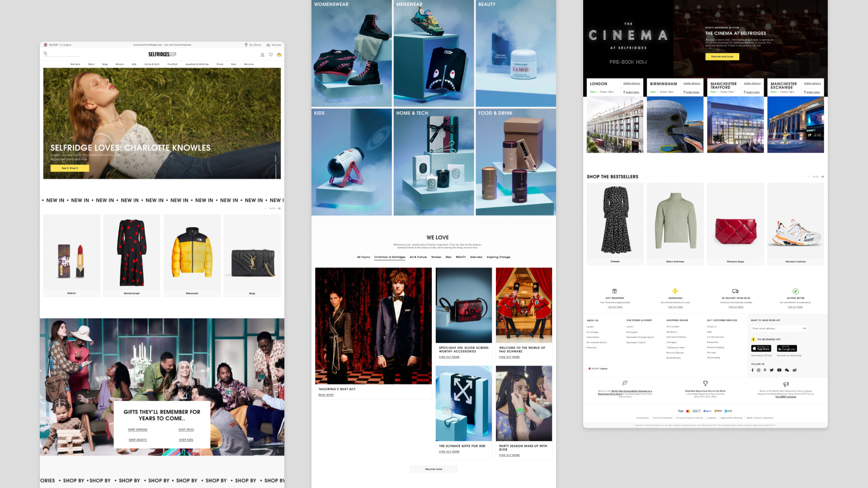Select the Interview topic tab

coord(476,257)
